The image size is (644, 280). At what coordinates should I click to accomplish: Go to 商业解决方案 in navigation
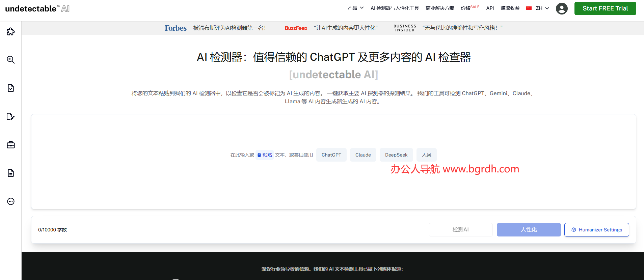(x=440, y=8)
